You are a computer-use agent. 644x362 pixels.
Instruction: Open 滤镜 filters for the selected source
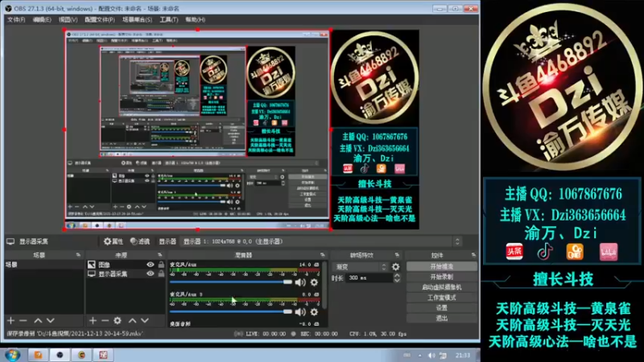[140, 242]
